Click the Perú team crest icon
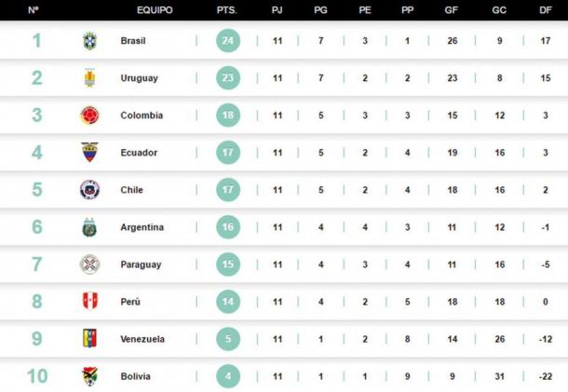Screen dimensions: 568x392 pyautogui.click(x=89, y=302)
